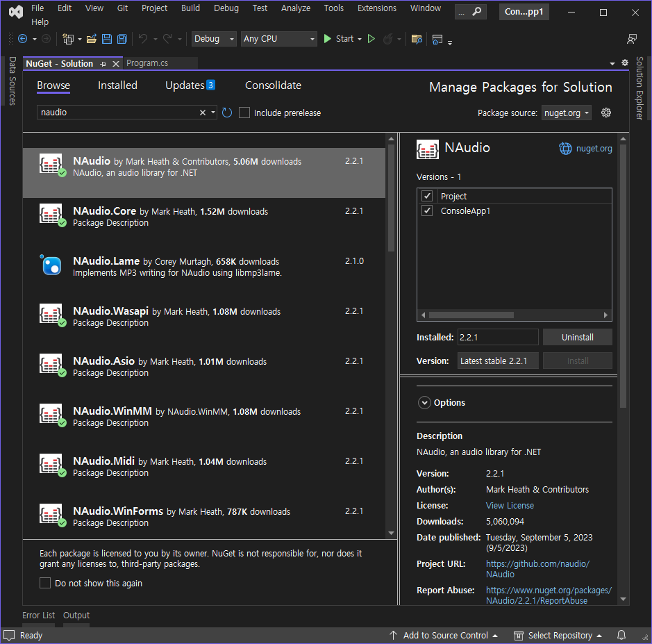The height and width of the screenshot is (644, 652).
Task: Click the Find in Files folder icon
Action: (x=417, y=39)
